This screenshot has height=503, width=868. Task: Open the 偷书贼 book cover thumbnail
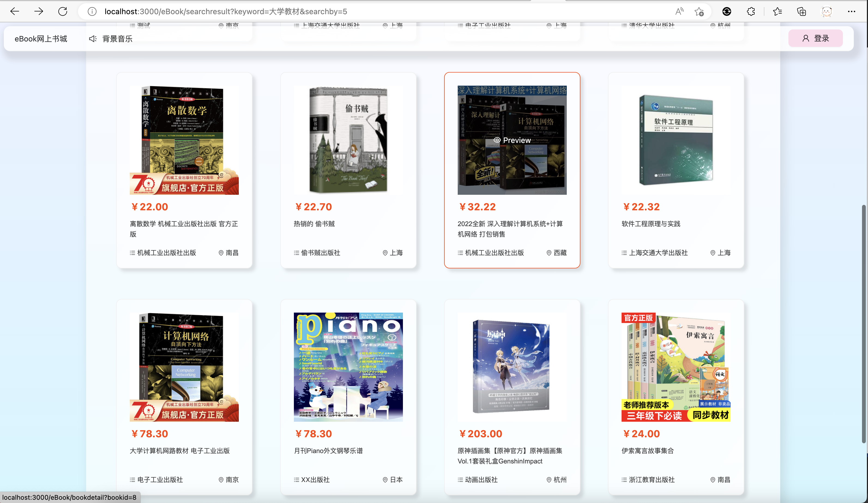348,140
